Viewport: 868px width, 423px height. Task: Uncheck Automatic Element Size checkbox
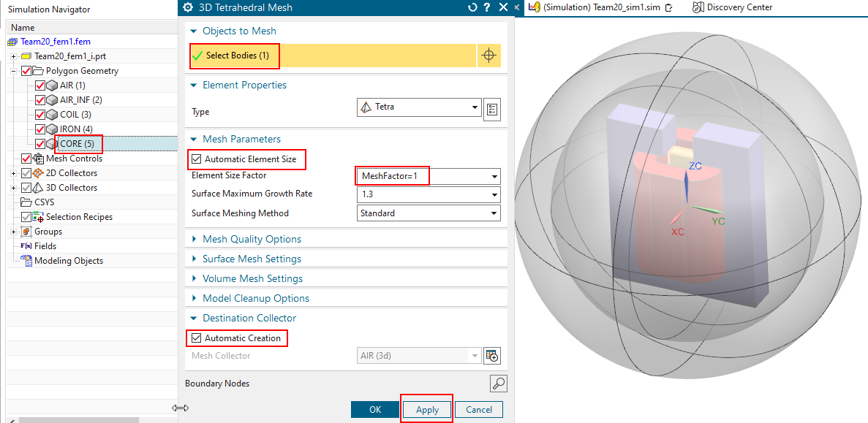pos(196,159)
